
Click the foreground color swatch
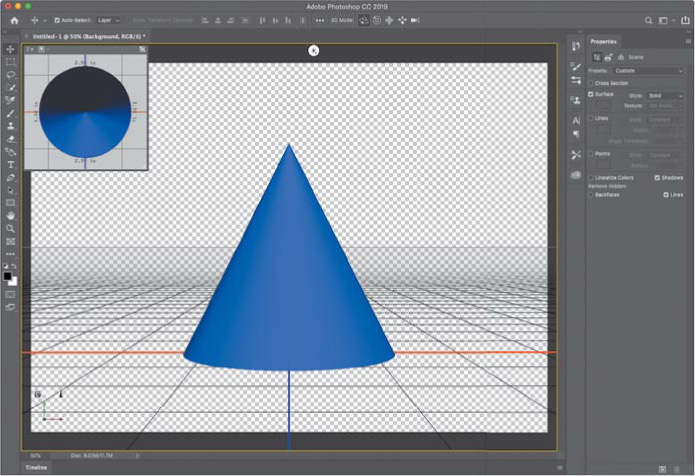[9, 274]
